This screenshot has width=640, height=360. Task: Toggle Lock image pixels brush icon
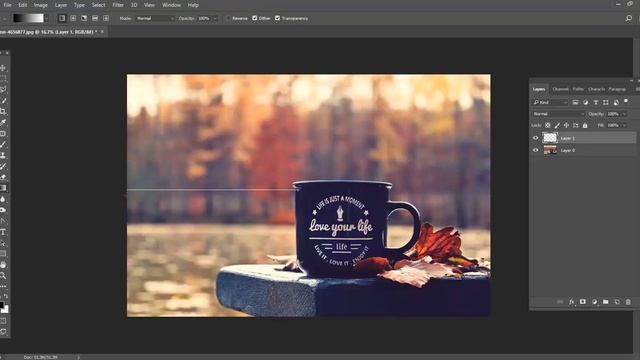pyautogui.click(x=557, y=125)
